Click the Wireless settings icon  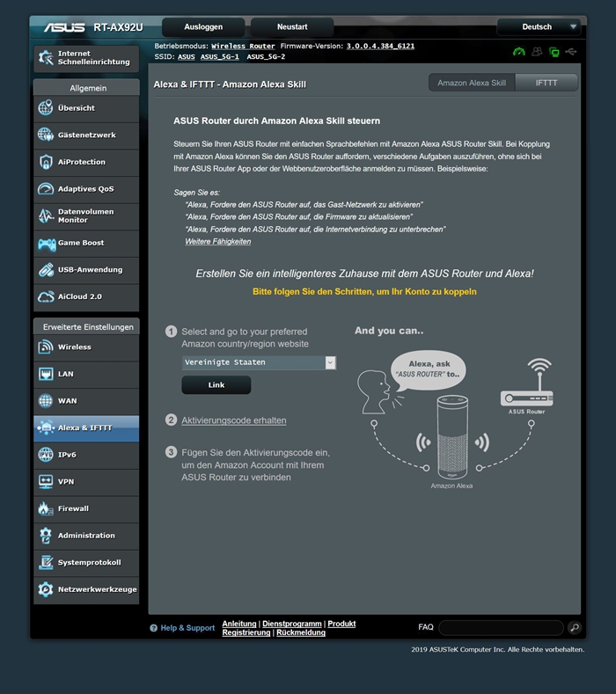click(46, 347)
